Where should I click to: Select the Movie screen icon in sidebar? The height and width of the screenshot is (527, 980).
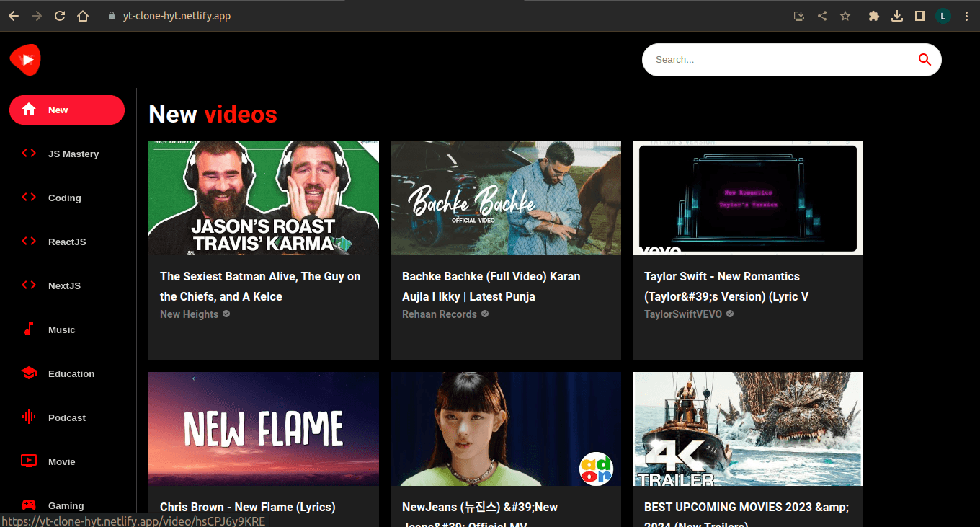29,461
